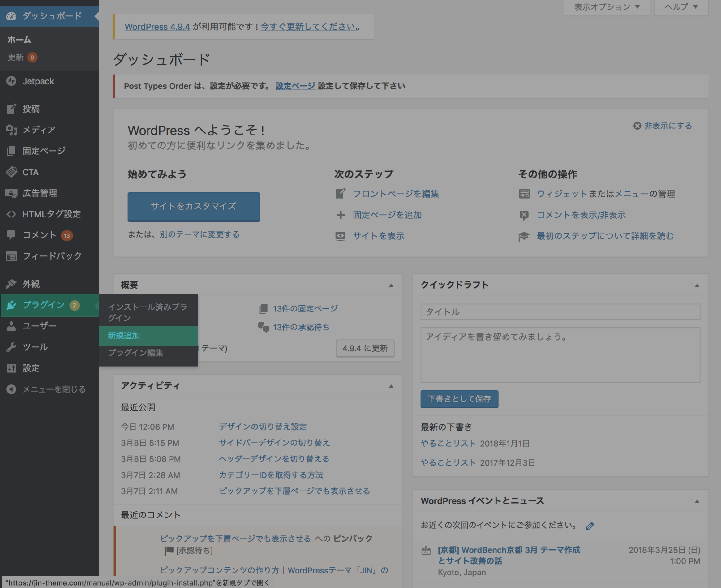721x588 pixels.
Task: Click the プラグイン plug icon
Action: [11, 305]
